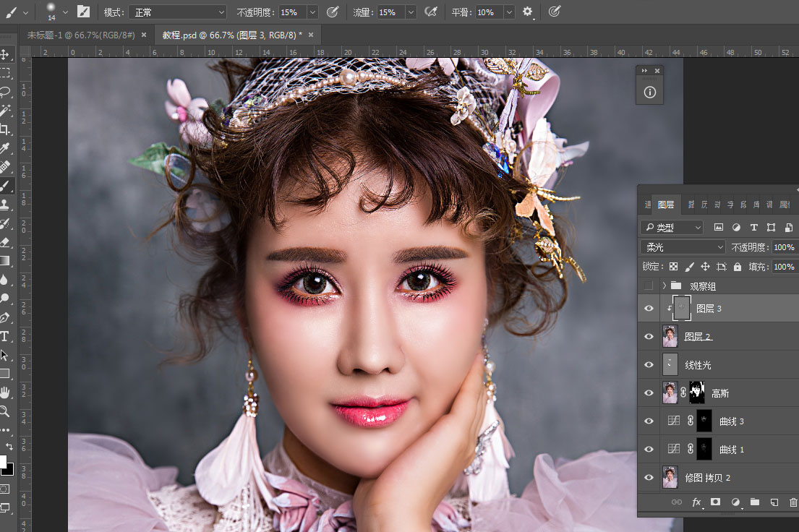Select the Blur tool
This screenshot has width=799, height=532.
pyautogui.click(x=5, y=280)
